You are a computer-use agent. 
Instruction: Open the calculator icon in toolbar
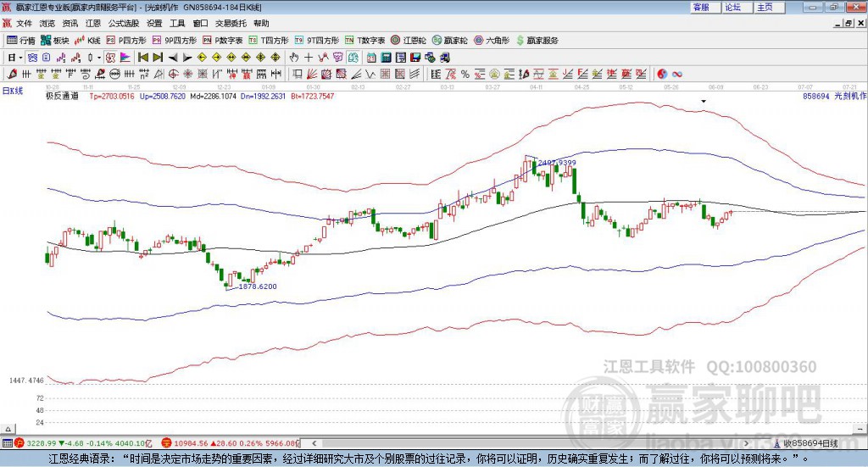click(387, 58)
